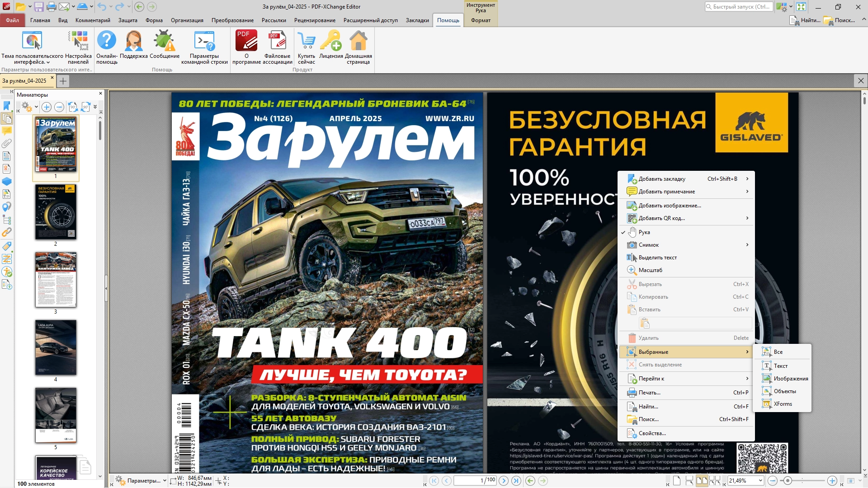The height and width of the screenshot is (488, 868).
Task: Click the Online Help icon
Action: coord(107,41)
